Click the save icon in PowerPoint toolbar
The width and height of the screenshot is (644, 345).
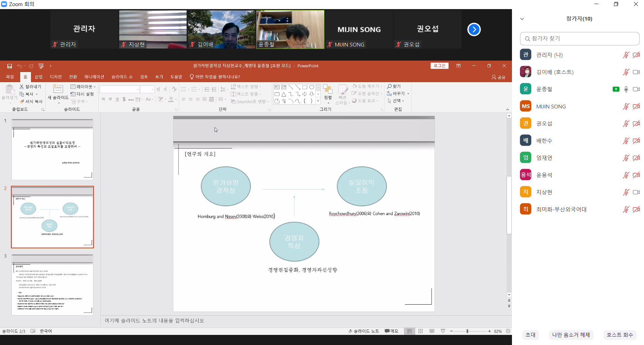click(9, 66)
